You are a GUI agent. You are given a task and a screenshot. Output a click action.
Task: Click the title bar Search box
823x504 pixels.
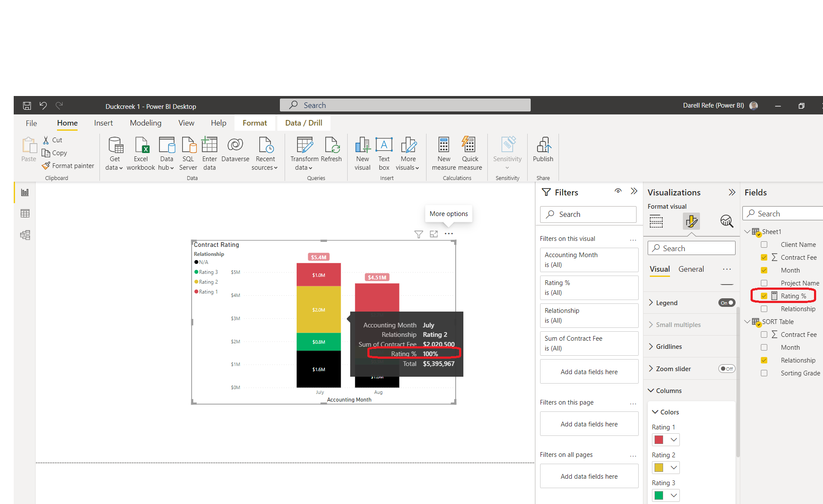point(405,105)
